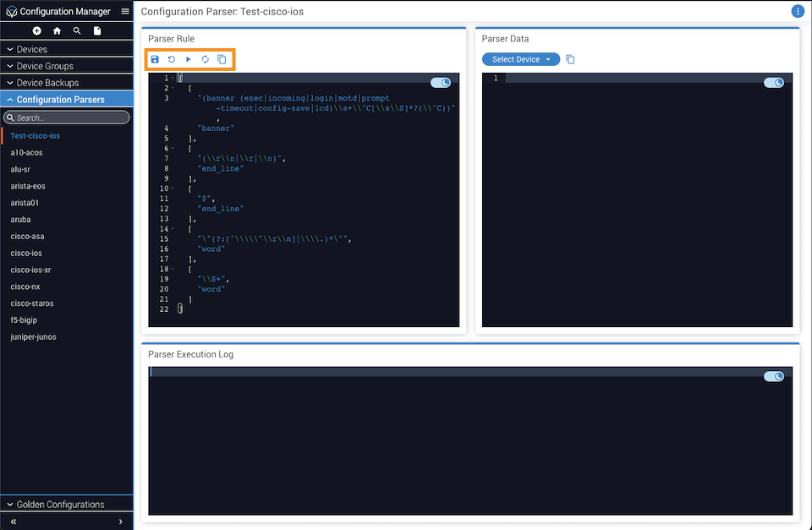Click the Refresh icon in Parser Rule toolbar

[x=205, y=59]
